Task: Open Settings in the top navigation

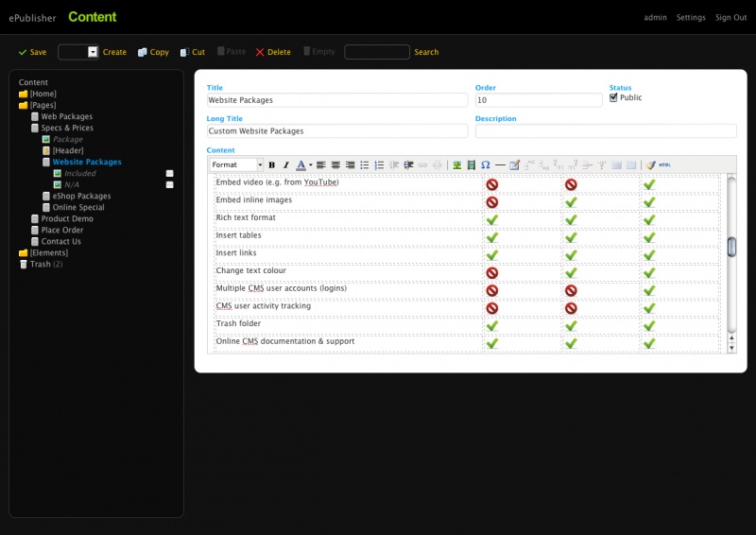Action: 691,18
